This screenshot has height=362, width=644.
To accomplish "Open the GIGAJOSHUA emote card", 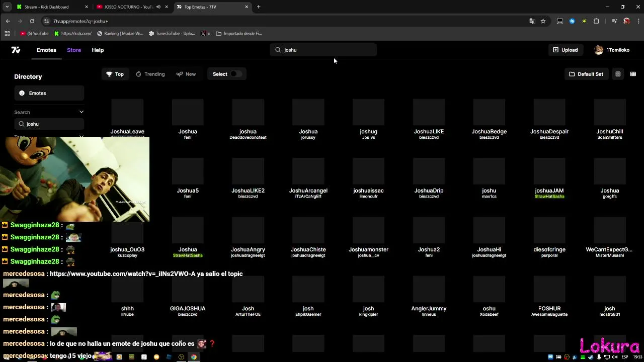I will tap(188, 296).
